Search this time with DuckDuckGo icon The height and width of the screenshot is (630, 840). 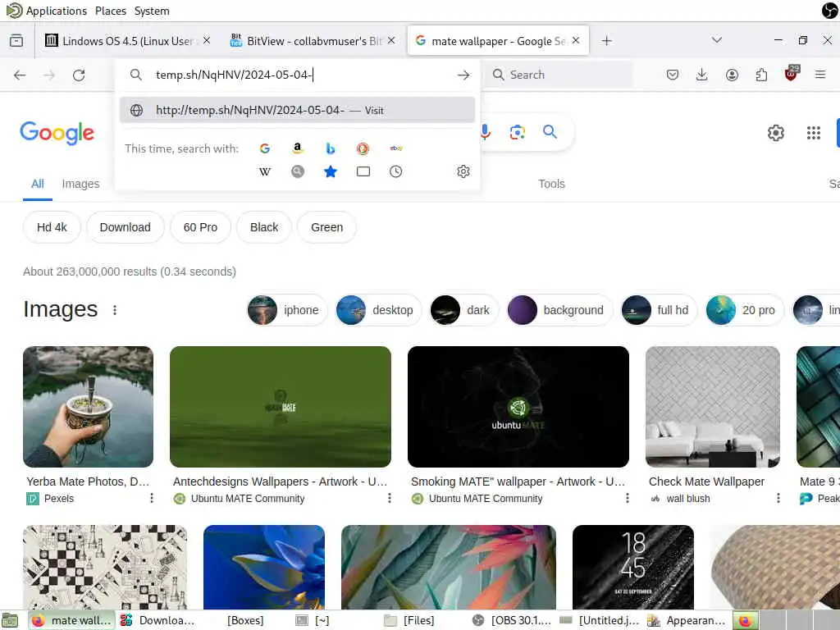[363, 148]
